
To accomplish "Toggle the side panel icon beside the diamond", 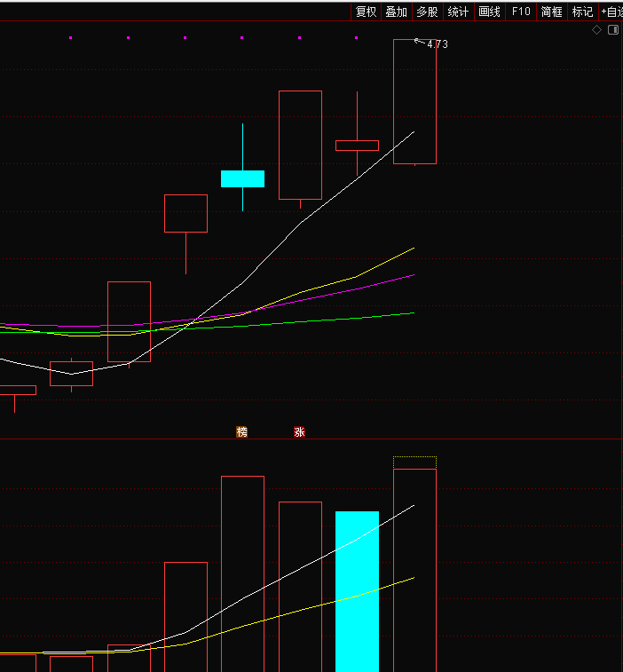I will pyautogui.click(x=612, y=29).
